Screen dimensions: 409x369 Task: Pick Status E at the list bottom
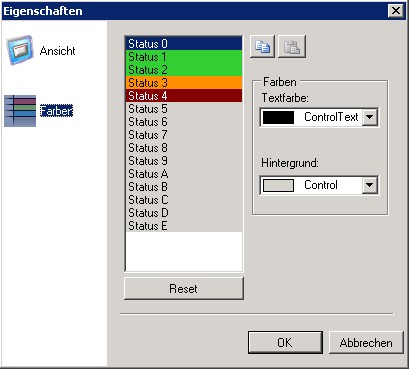(184, 226)
